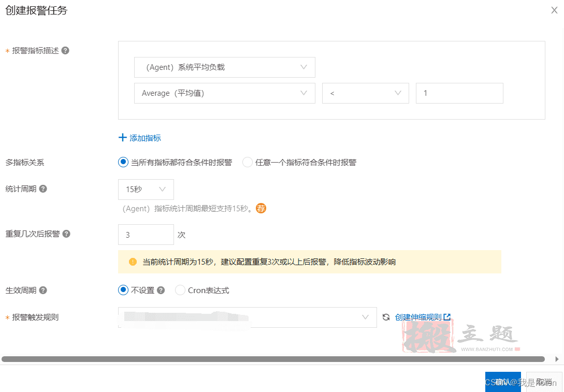The height and width of the screenshot is (392, 564).
Task: Select 当所有指标都符合条件时报警 radio
Action: click(x=123, y=162)
